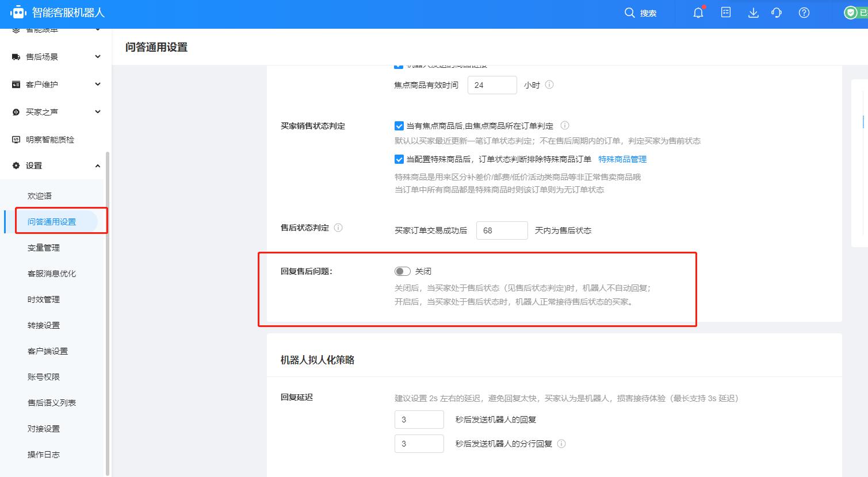This screenshot has height=477, width=868.
Task: Click the 买家销售状态判定 label
Action: click(313, 126)
